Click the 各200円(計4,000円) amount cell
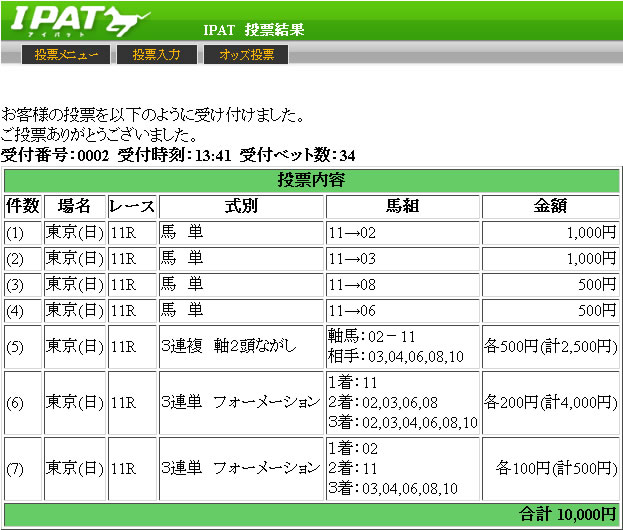 (550, 403)
